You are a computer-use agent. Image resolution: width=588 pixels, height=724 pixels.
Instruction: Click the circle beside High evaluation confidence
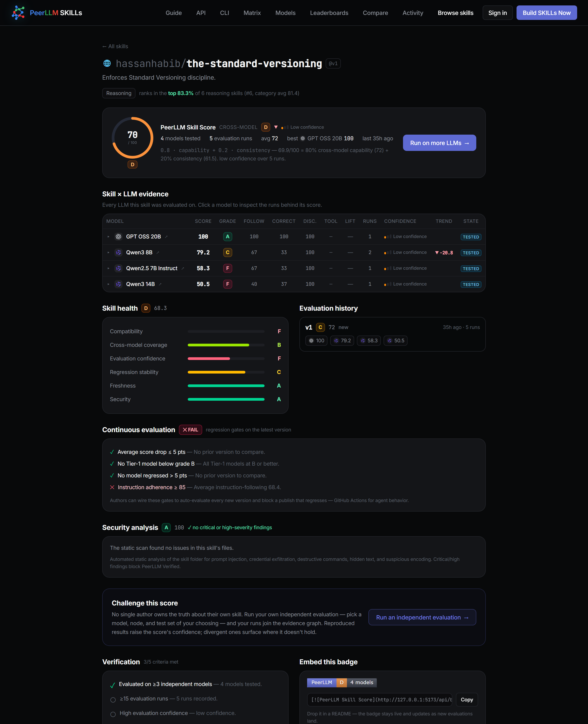point(113,714)
